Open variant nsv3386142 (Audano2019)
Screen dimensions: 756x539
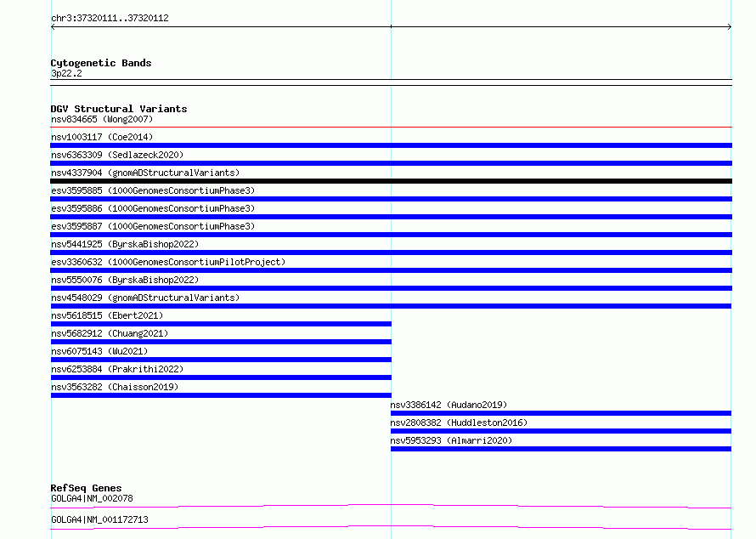(x=449, y=405)
